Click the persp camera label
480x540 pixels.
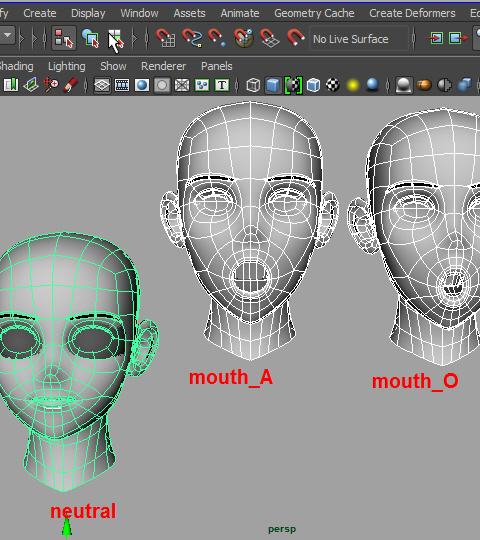[x=282, y=529]
